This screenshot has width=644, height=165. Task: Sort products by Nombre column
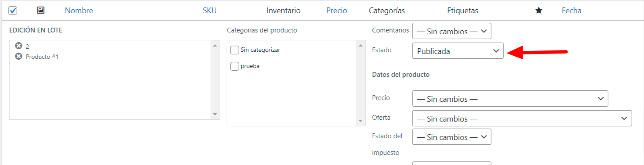coord(79,11)
